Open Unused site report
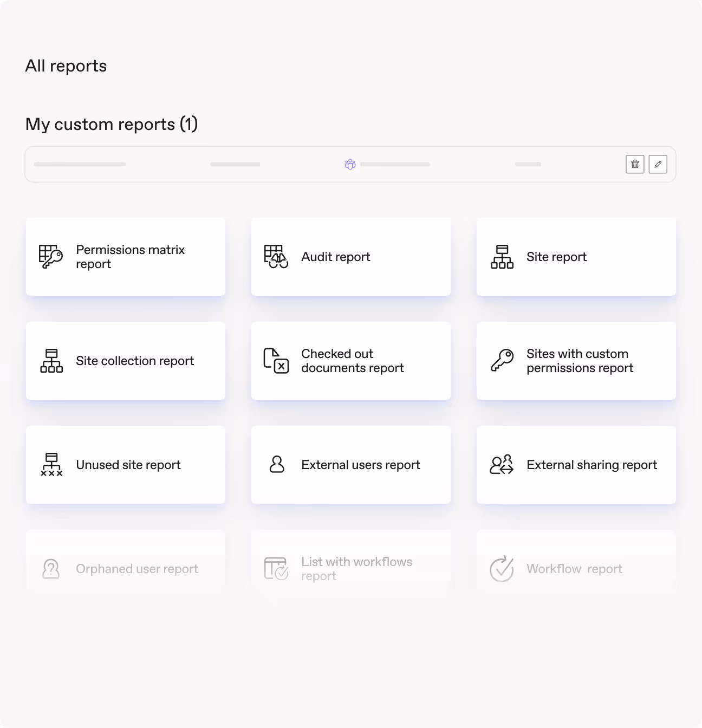Viewport: 702px width, 728px height. point(126,465)
